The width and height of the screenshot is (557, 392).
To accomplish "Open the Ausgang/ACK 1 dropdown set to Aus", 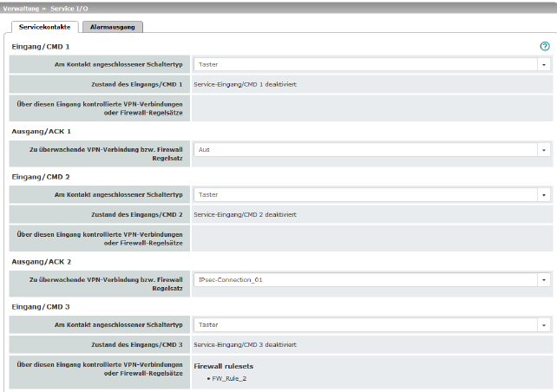I will pos(372,150).
